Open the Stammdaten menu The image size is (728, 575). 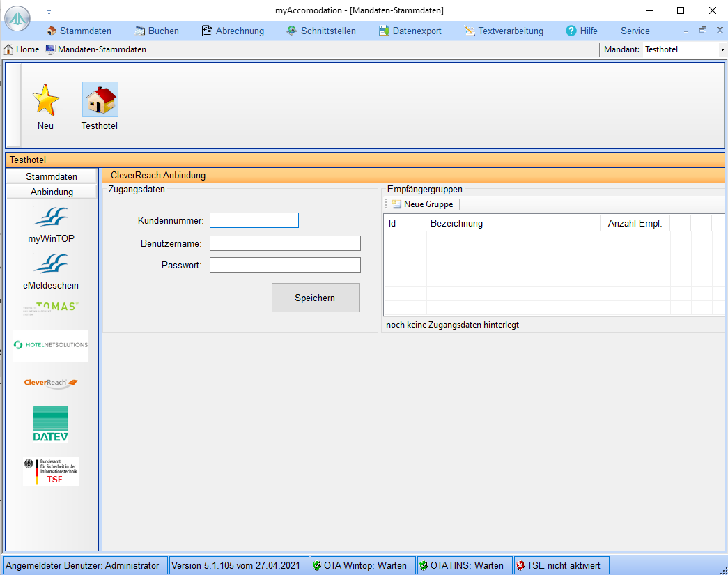click(x=79, y=31)
